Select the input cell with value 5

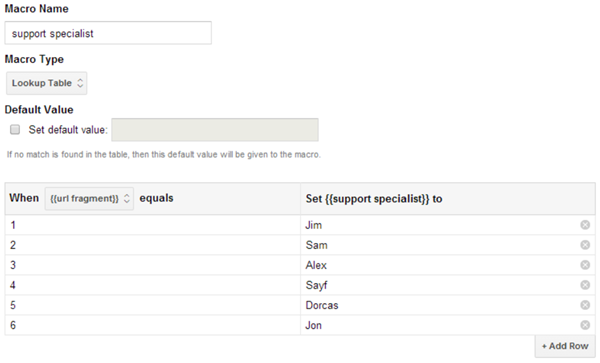coord(153,305)
